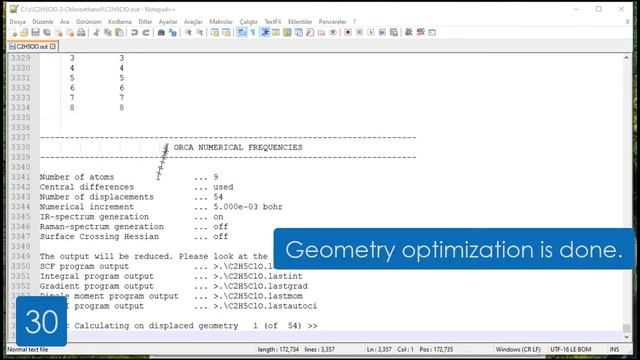Open the Replace dialog from the toolbar
Viewport: 640px width, 360px height.
(173, 33)
